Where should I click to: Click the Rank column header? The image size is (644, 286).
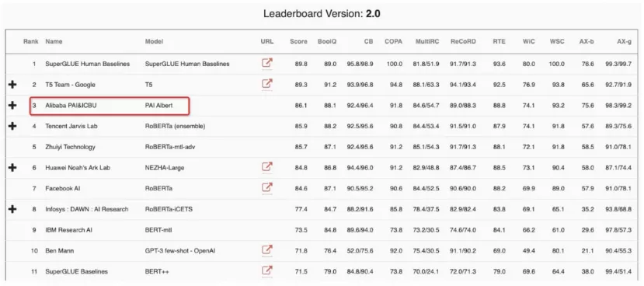point(31,41)
